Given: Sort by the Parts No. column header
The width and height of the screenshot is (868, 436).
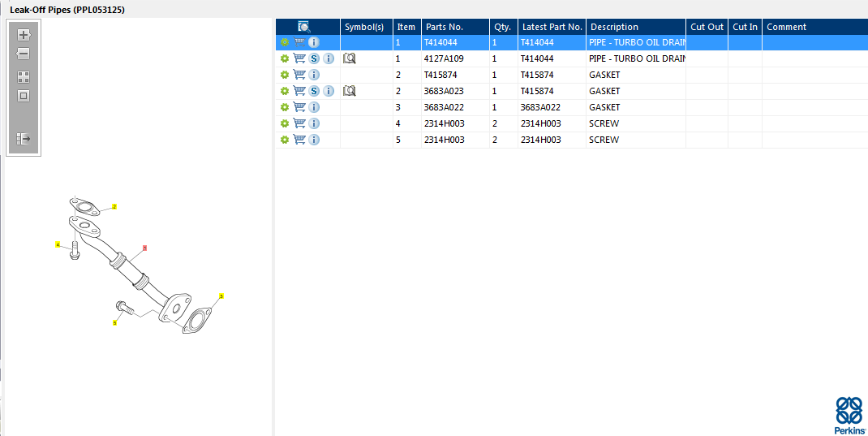Looking at the screenshot, I should point(455,27).
